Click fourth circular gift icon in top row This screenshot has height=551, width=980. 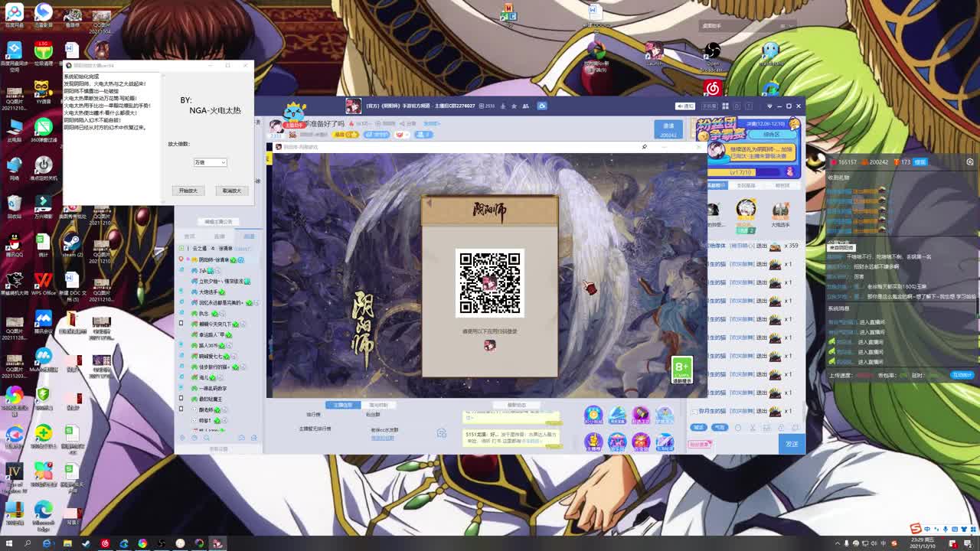point(665,415)
